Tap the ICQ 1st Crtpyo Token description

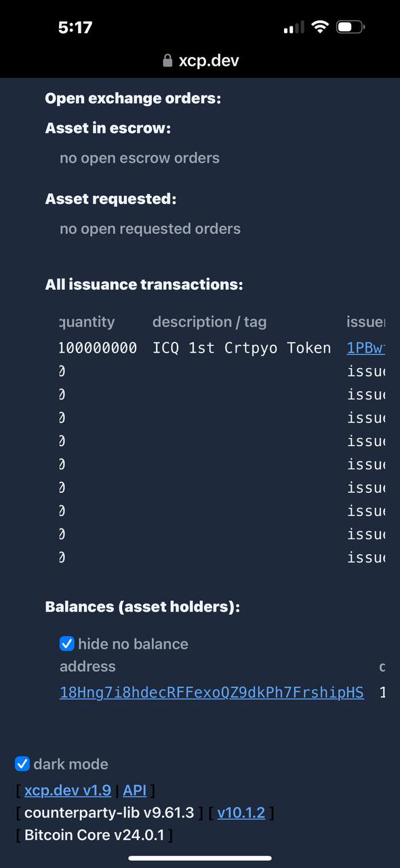click(x=242, y=348)
